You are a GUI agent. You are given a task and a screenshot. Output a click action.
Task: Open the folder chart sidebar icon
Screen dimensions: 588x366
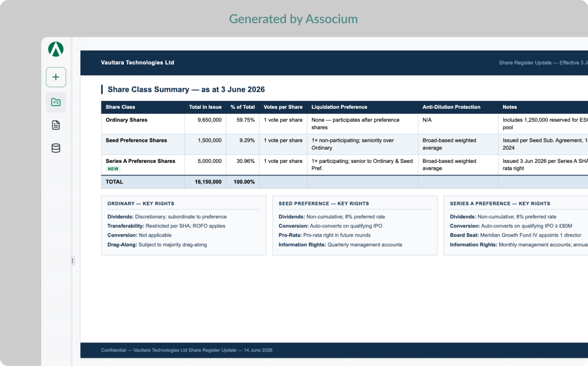[x=56, y=102]
